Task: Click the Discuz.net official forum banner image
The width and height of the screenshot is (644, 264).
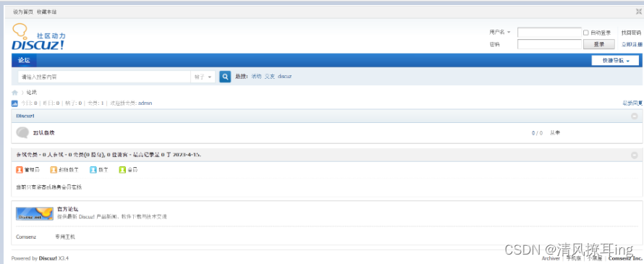Action: pyautogui.click(x=35, y=213)
